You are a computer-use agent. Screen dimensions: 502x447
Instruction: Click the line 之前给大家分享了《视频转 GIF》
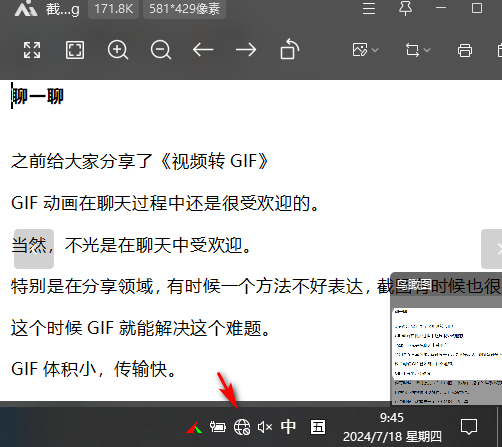[x=140, y=161]
